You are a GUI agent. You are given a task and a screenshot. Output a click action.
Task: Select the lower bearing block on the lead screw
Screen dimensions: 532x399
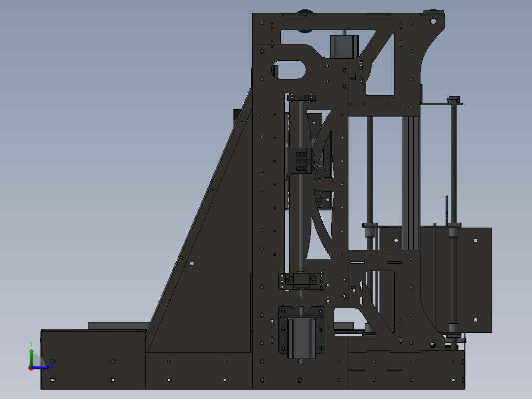pos(301,281)
